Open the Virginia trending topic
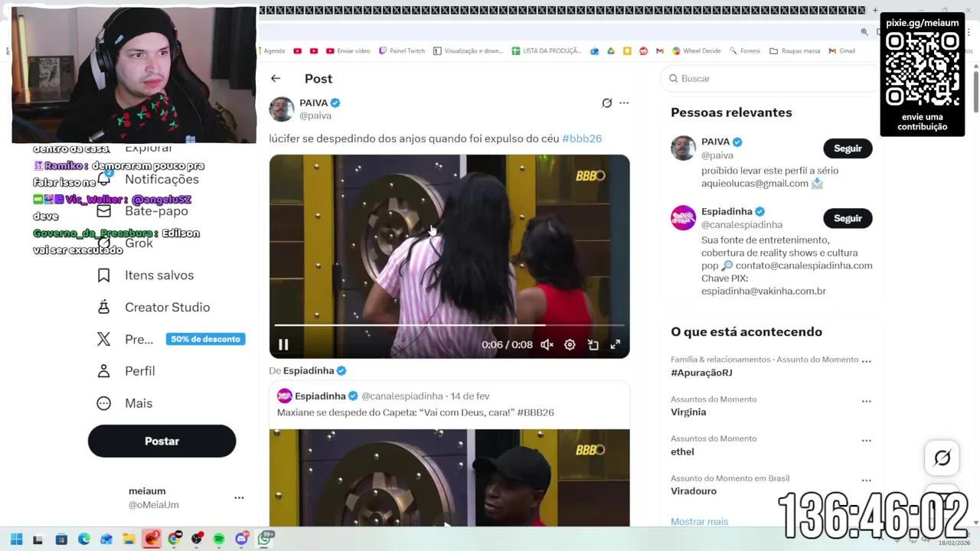This screenshot has width=980, height=551. coord(688,412)
